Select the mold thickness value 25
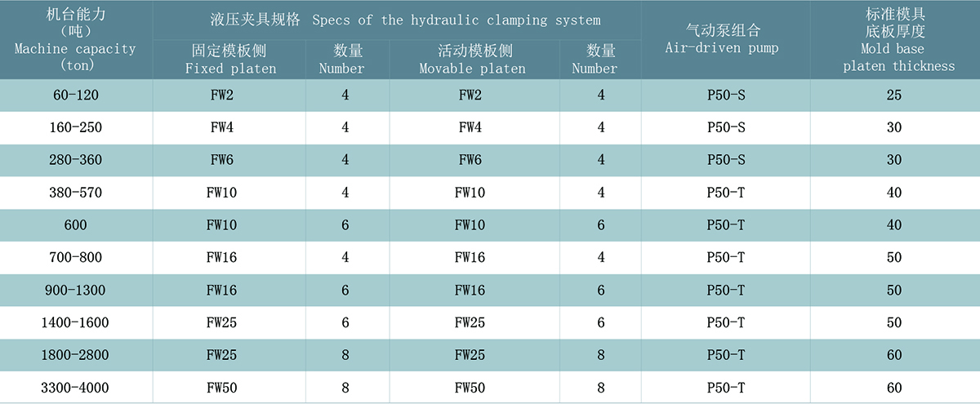The height and width of the screenshot is (404, 980). (x=894, y=95)
